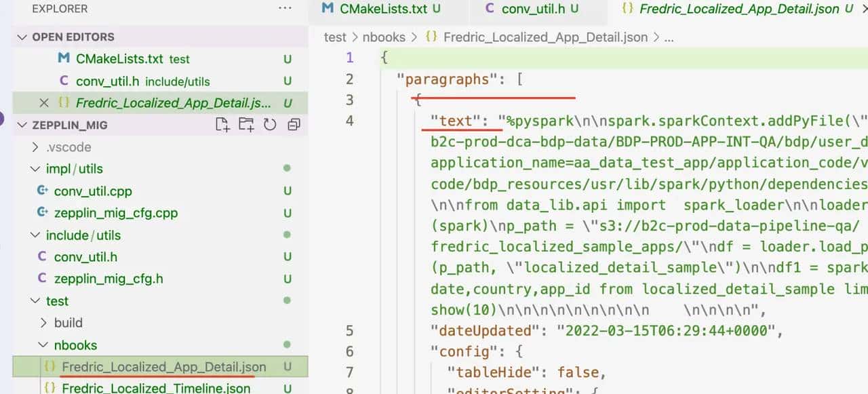Viewport: 868px width, 394px height.
Task: Click the test breadcrumb segment
Action: [335, 37]
